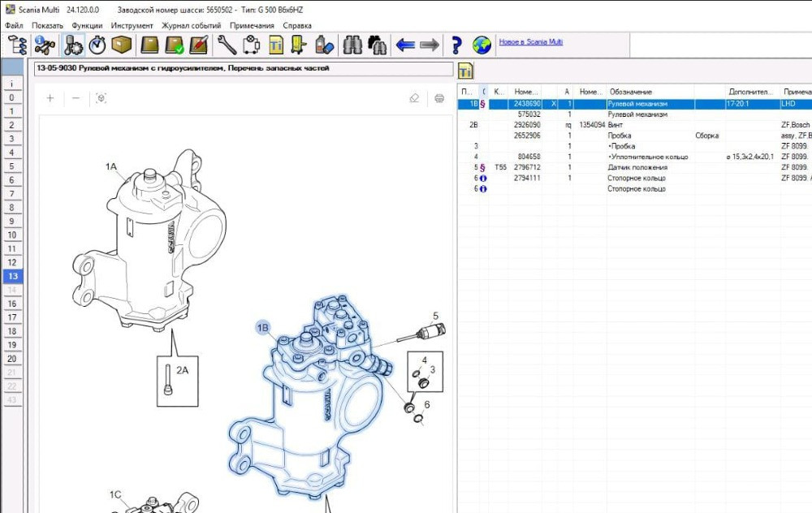This screenshot has width=812, height=513.
Task: Open the Файл menu
Action: pos(14,25)
